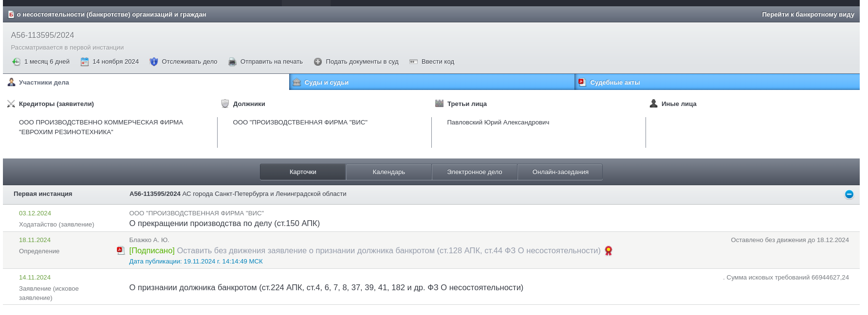Click the red signature rosette icon
Image resolution: width=868 pixels, height=315 pixels.
[x=608, y=251]
